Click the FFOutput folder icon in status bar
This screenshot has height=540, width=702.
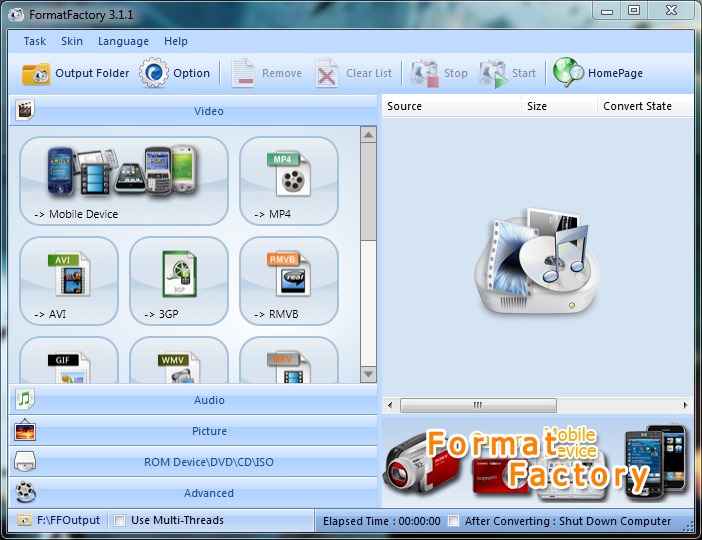pyautogui.click(x=24, y=520)
